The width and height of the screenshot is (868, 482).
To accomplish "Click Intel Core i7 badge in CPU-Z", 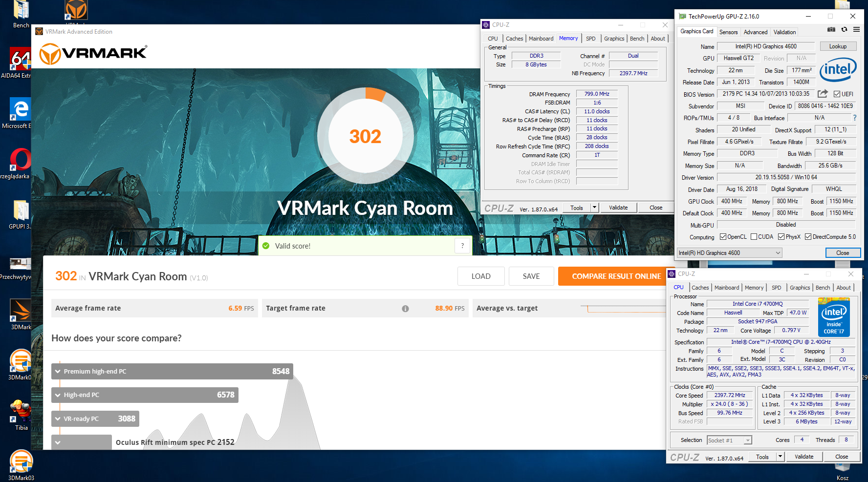I will tap(834, 317).
